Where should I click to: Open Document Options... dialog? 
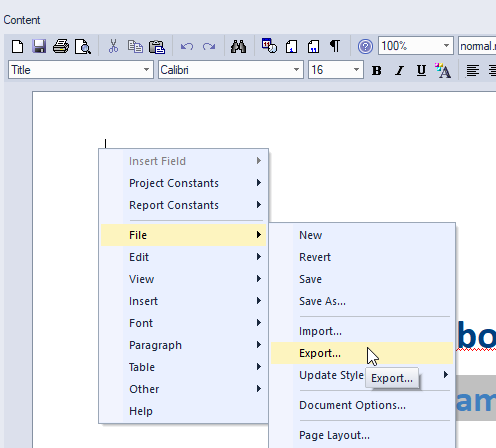[x=362, y=405]
